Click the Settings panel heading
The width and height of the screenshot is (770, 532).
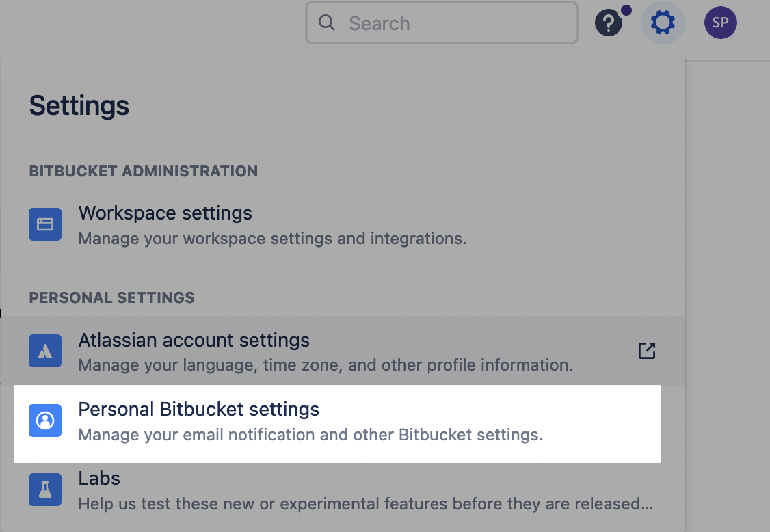point(79,106)
